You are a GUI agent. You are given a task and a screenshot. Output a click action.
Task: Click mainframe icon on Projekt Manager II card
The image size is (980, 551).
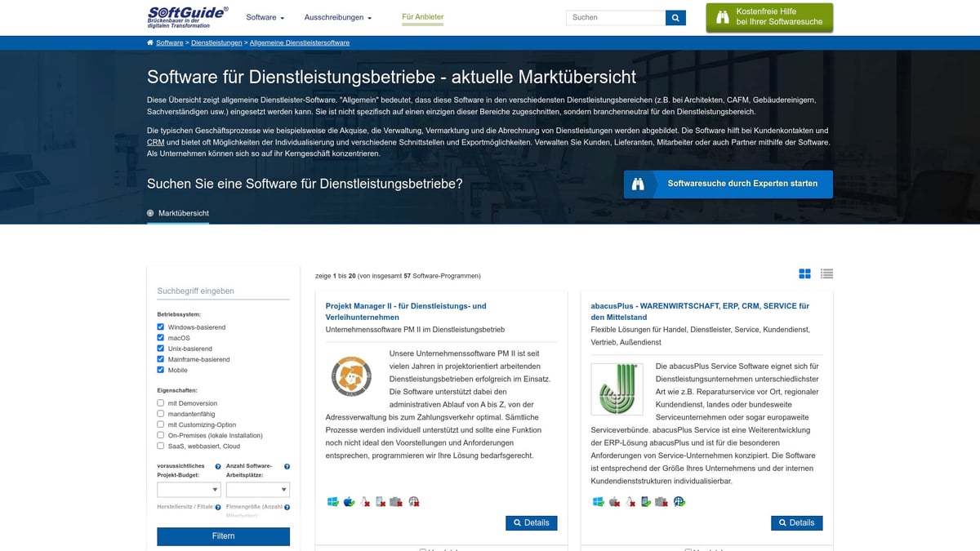click(x=396, y=502)
